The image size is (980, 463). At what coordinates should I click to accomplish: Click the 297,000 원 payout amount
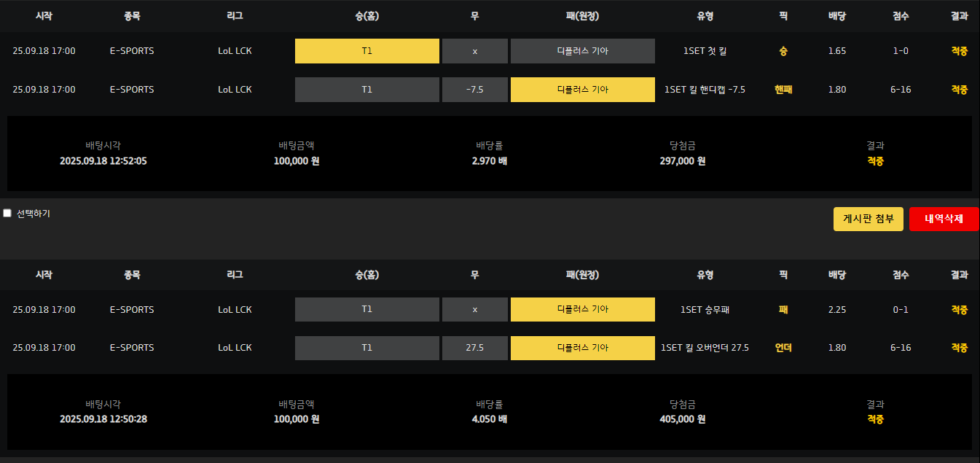point(682,161)
